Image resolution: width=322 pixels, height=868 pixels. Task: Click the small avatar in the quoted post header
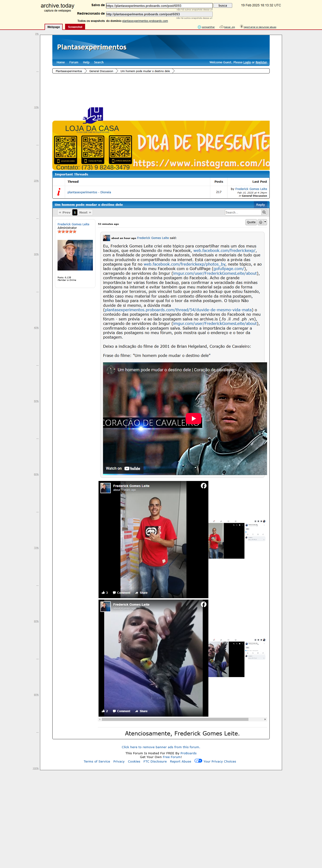tap(107, 238)
